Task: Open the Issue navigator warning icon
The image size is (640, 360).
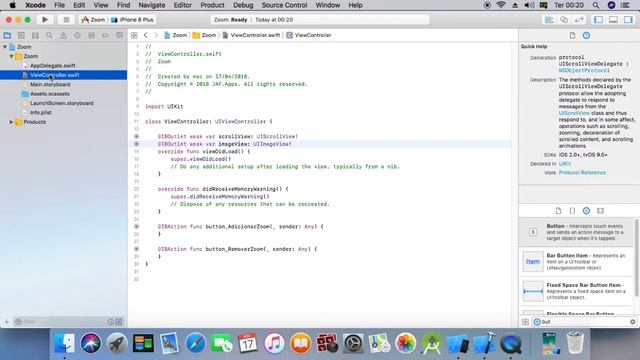Action: tap(63, 36)
